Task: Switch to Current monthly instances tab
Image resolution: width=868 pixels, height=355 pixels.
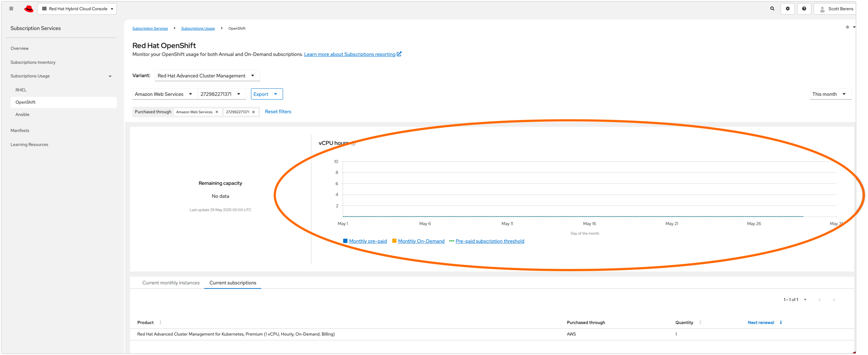Action: (171, 283)
